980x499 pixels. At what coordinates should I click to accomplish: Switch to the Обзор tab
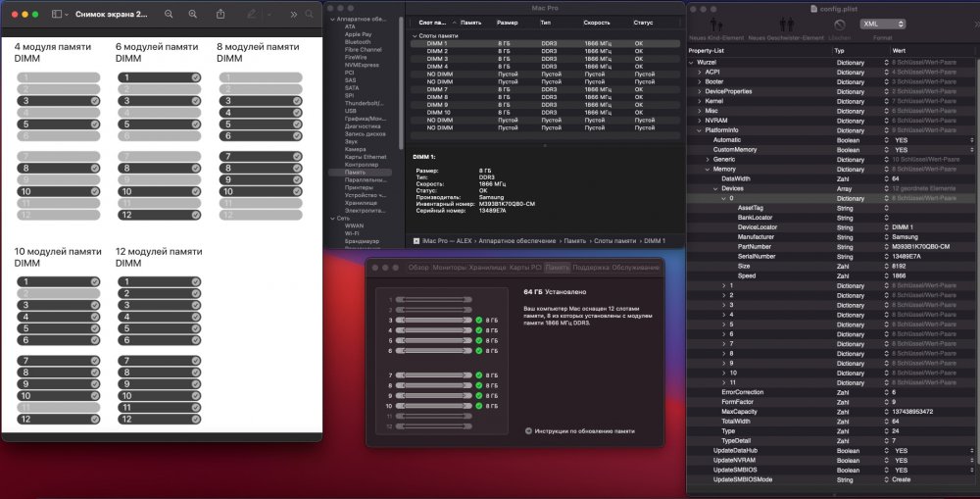pyautogui.click(x=418, y=268)
